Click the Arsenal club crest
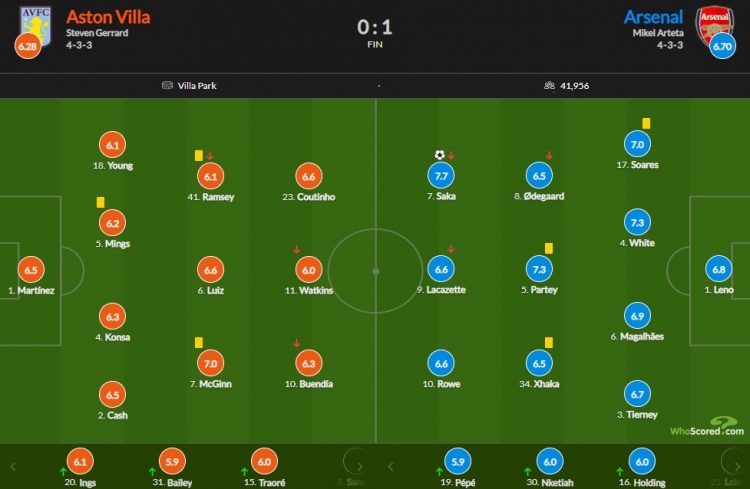This screenshot has height=489, width=750. point(715,25)
